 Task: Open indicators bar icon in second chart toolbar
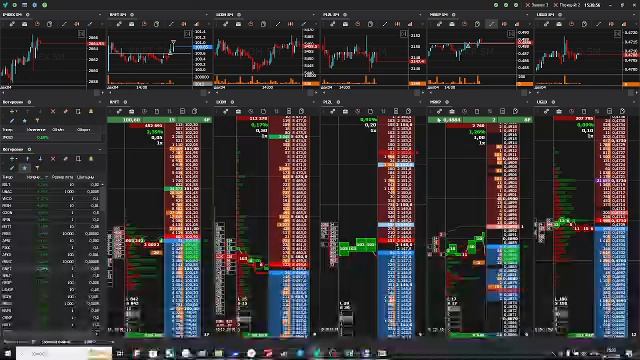coord(197,24)
